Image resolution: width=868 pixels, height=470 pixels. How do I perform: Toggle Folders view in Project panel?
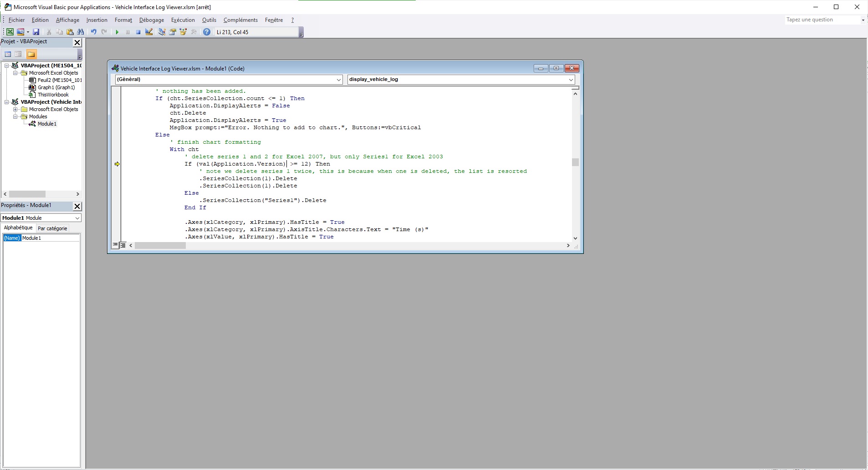[31, 54]
